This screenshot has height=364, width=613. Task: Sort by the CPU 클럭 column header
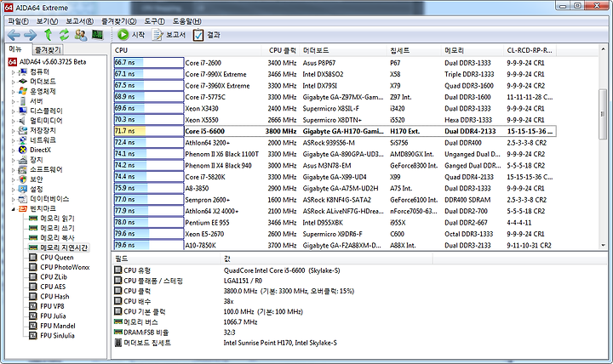[281, 50]
